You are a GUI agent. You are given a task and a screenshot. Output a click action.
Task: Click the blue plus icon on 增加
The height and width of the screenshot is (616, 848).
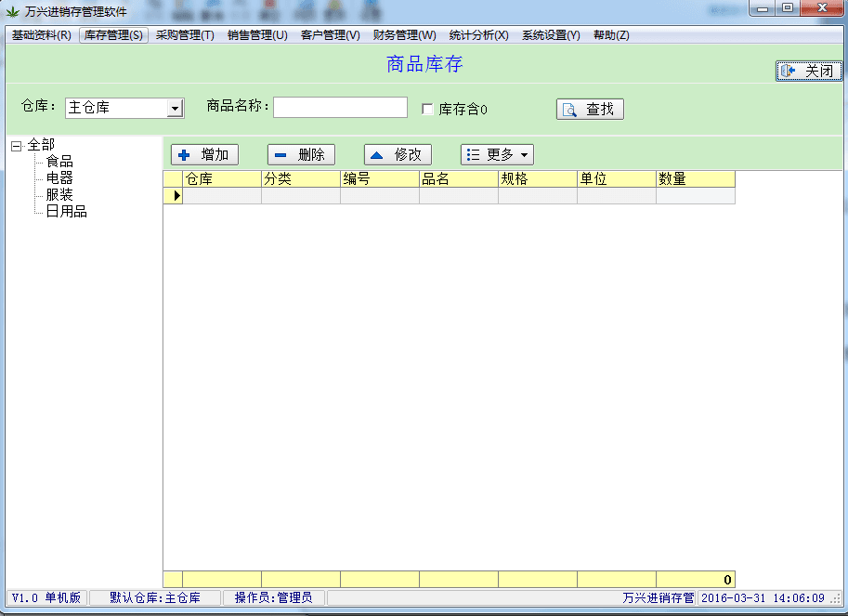[x=184, y=155]
